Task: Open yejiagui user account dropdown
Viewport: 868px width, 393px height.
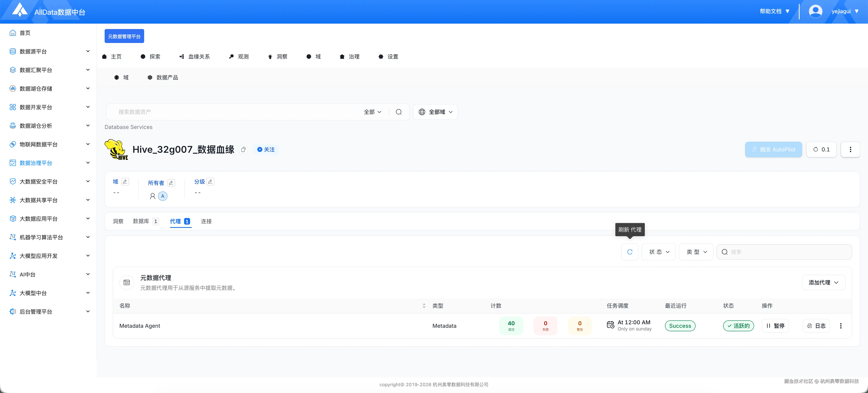Action: pos(845,11)
